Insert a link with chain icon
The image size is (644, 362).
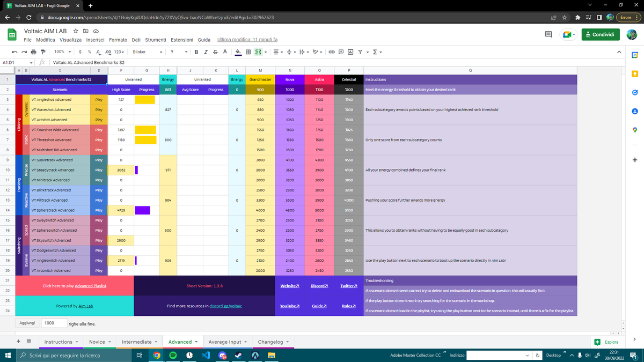tap(333, 51)
